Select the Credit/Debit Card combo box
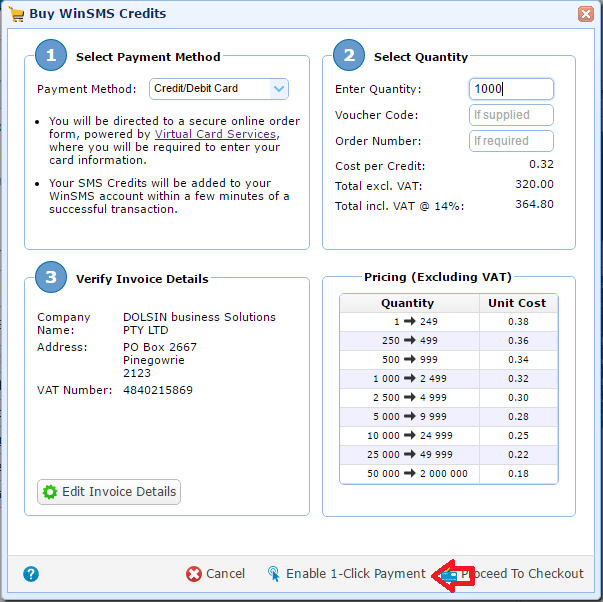 [x=219, y=89]
